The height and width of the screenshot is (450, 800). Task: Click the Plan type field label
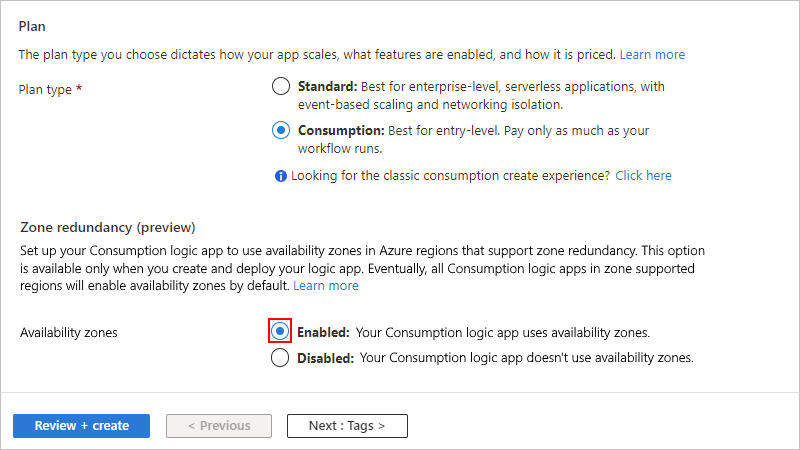46,89
